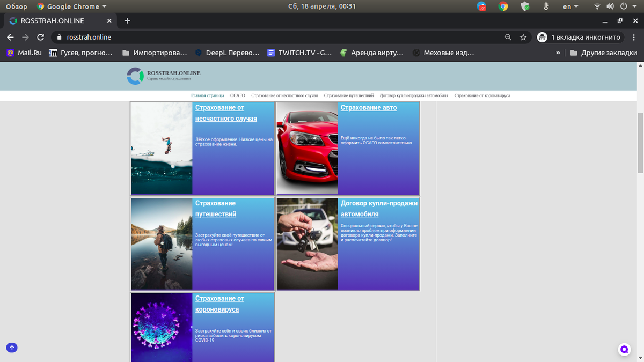Go to Главная страница menu item
This screenshot has width=644, height=362.
coord(208,95)
